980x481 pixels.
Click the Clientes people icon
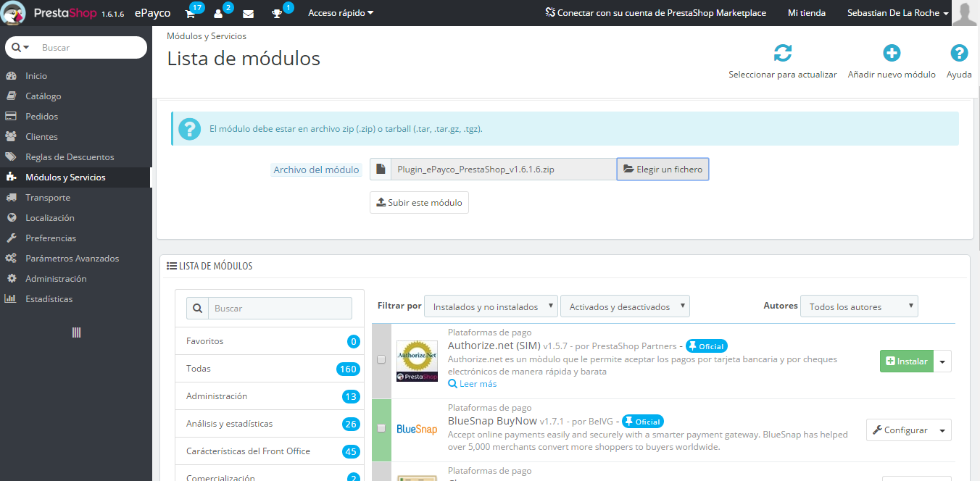click(x=11, y=137)
